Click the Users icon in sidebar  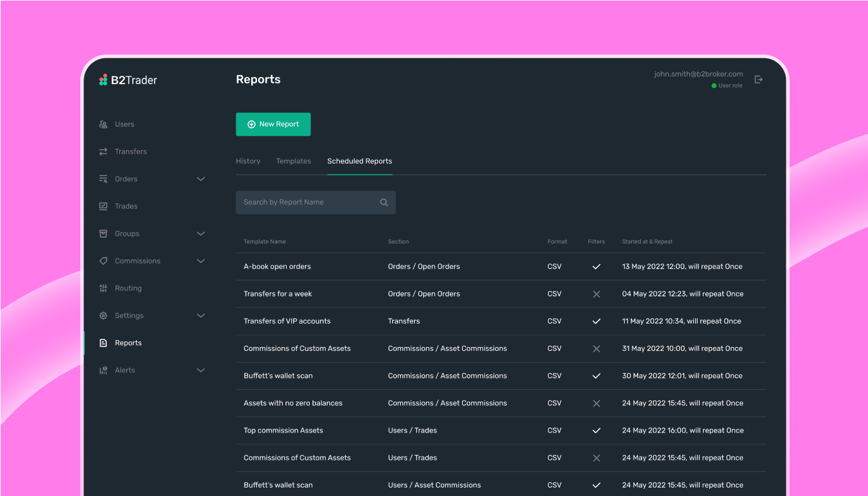click(103, 124)
